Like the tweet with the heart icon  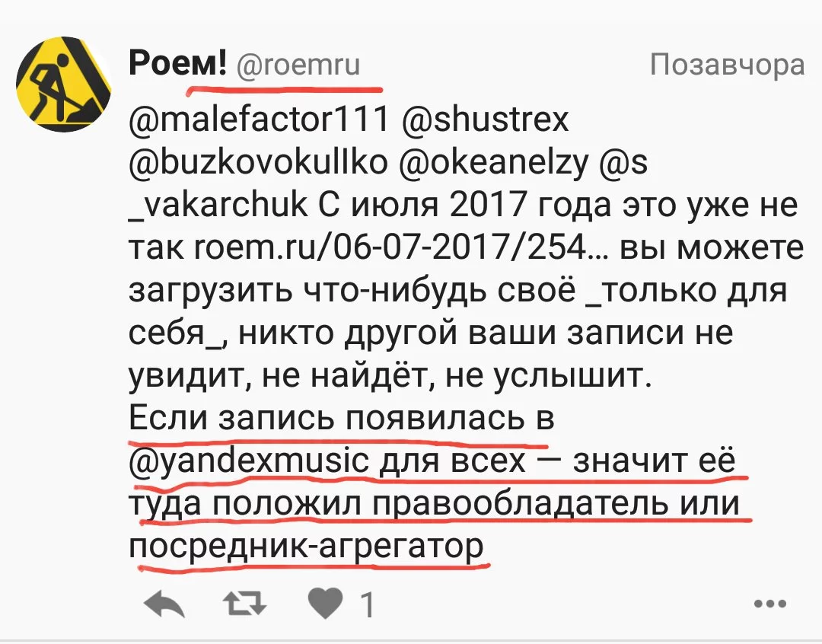[325, 606]
